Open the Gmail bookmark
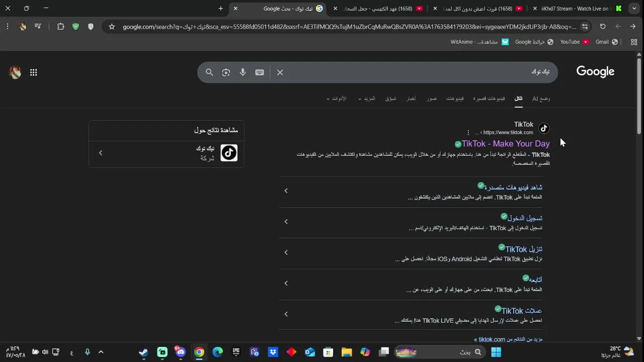Image resolution: width=644 pixels, height=362 pixels. (606, 42)
